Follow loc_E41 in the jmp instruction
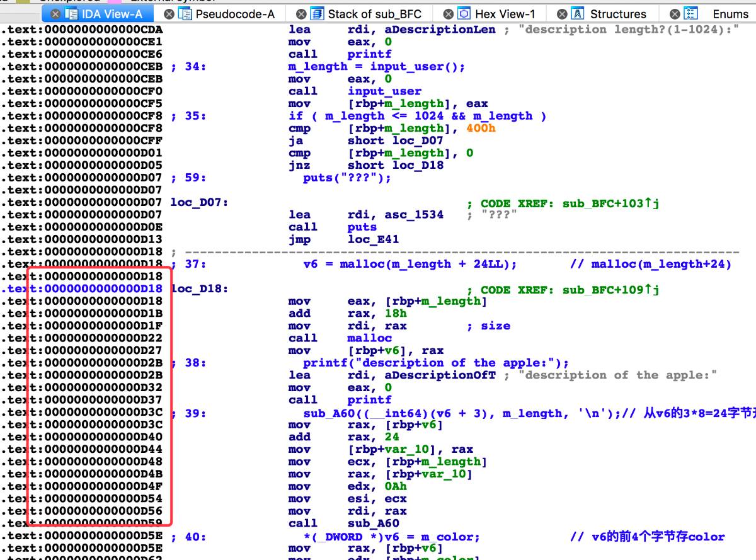756x560 pixels. point(373,239)
